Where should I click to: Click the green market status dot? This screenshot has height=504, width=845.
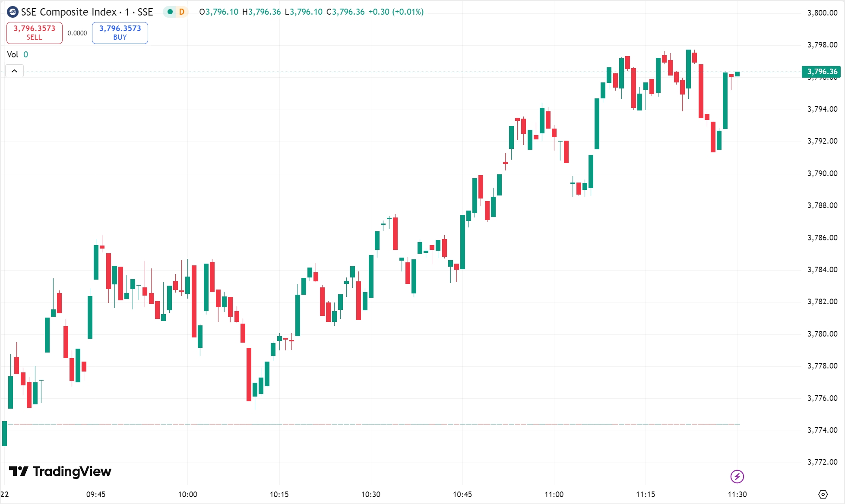point(170,12)
